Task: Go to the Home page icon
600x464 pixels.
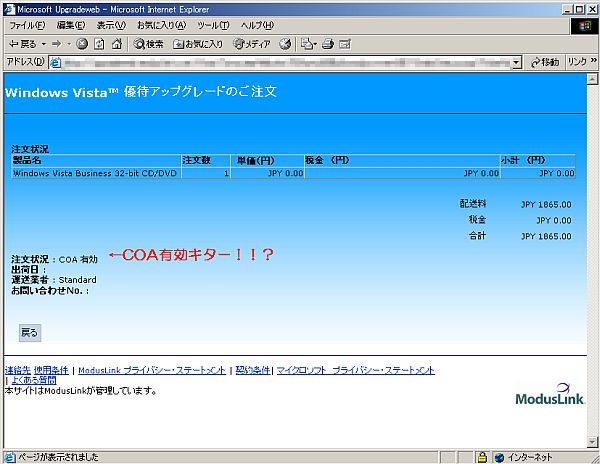Action: [117, 44]
